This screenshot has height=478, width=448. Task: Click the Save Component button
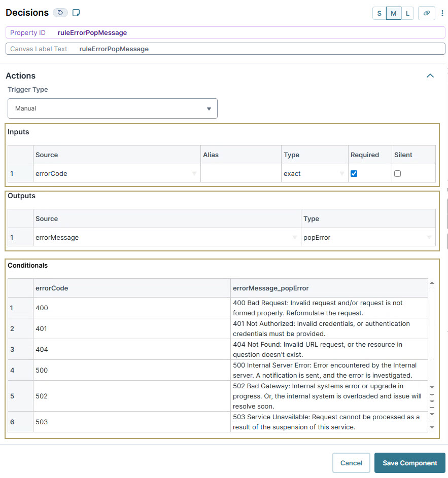coord(409,463)
